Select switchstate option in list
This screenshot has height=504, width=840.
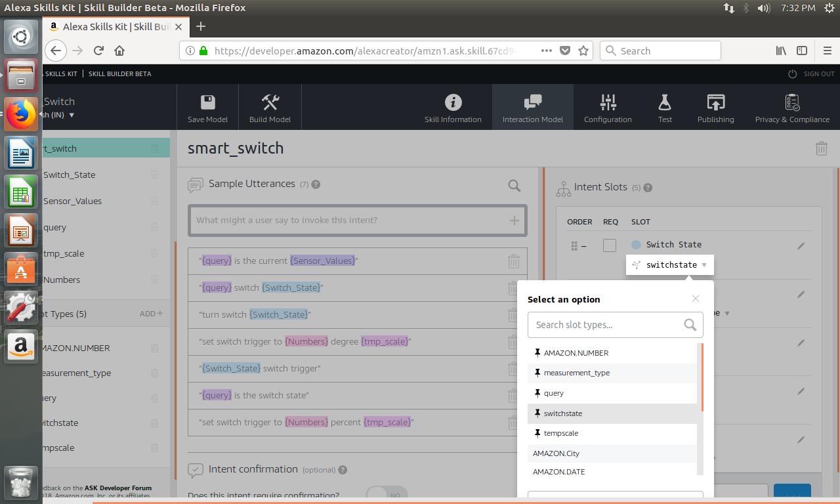(x=612, y=413)
